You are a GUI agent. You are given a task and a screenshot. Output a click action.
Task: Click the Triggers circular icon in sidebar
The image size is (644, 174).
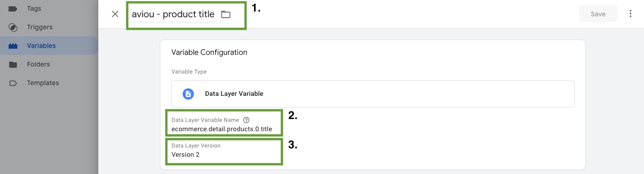[x=13, y=27]
